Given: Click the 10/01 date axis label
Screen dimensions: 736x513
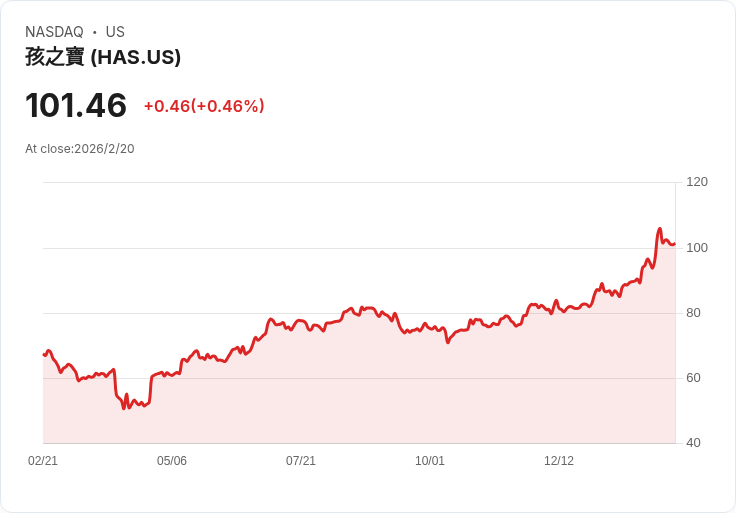Looking at the screenshot, I should coord(429,460).
